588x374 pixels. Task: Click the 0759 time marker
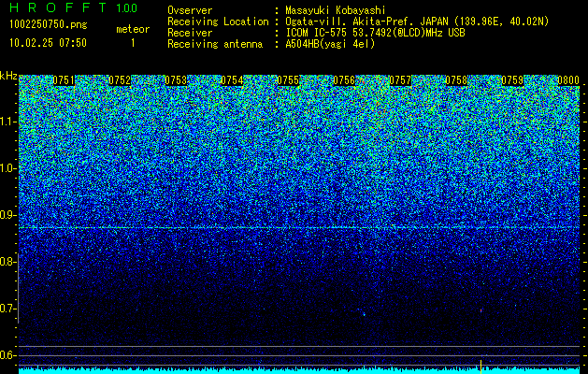512,80
